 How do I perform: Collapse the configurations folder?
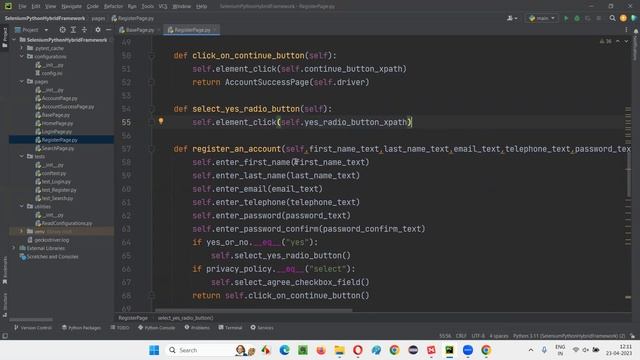click(x=22, y=56)
